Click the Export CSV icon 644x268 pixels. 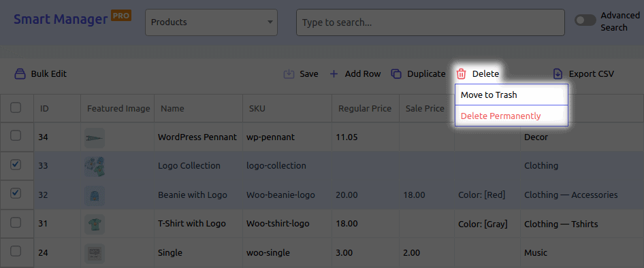coord(558,74)
